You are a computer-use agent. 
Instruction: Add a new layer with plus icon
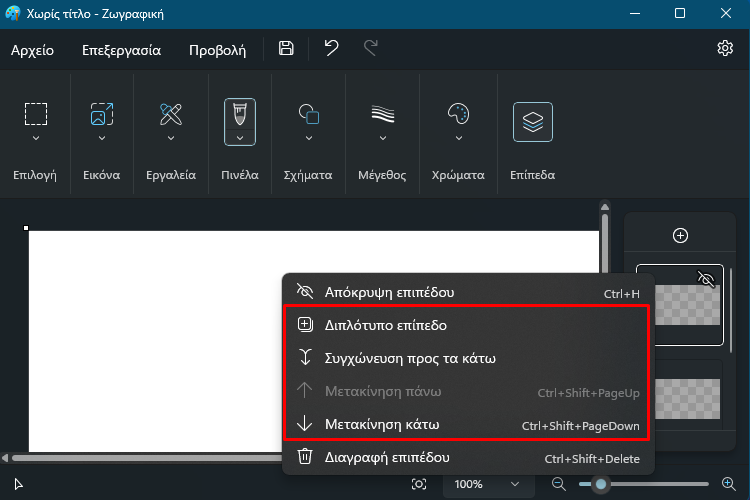(x=680, y=235)
